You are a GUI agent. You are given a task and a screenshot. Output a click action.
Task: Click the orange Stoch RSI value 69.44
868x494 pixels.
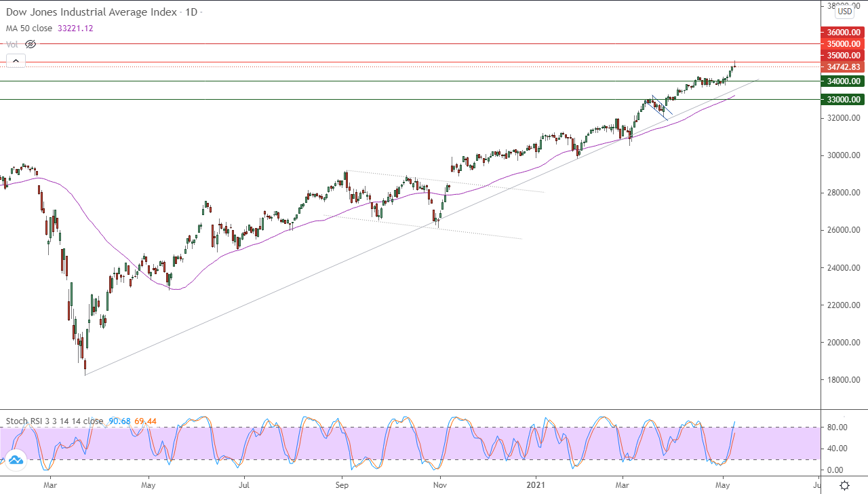tap(145, 421)
